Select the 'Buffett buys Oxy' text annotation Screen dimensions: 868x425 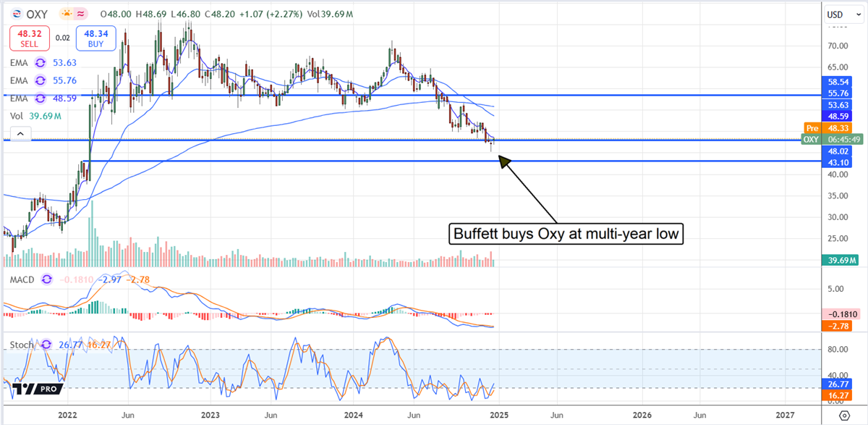click(x=566, y=234)
